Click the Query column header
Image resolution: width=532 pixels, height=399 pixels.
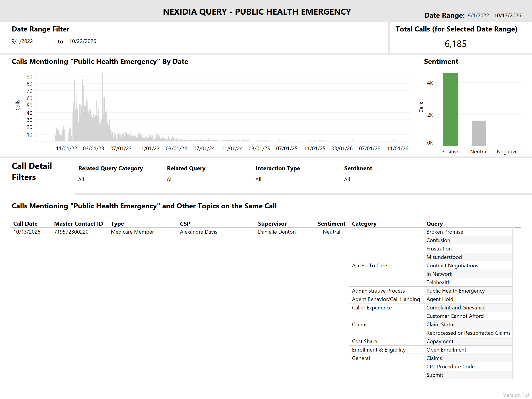(x=434, y=223)
